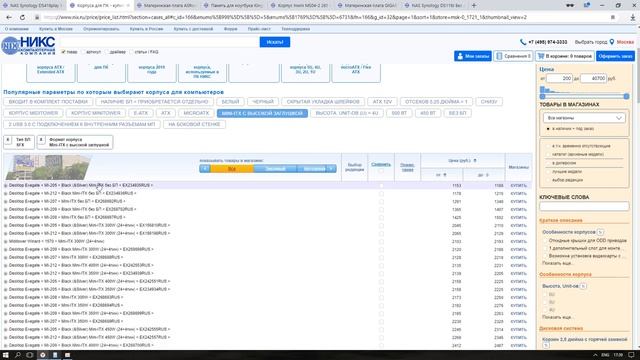
Task: Expand row Exegate MI-205 Black&Silver без БП
Action: pos(6,185)
